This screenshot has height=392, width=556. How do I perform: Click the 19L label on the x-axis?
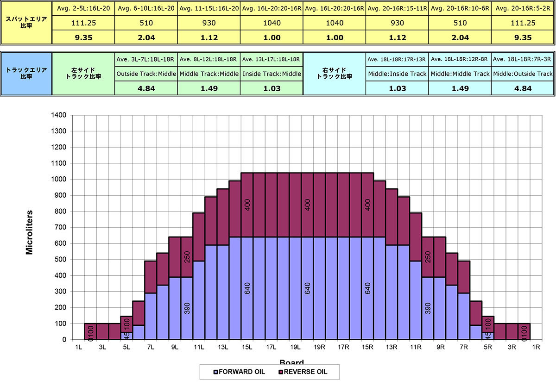295,346
